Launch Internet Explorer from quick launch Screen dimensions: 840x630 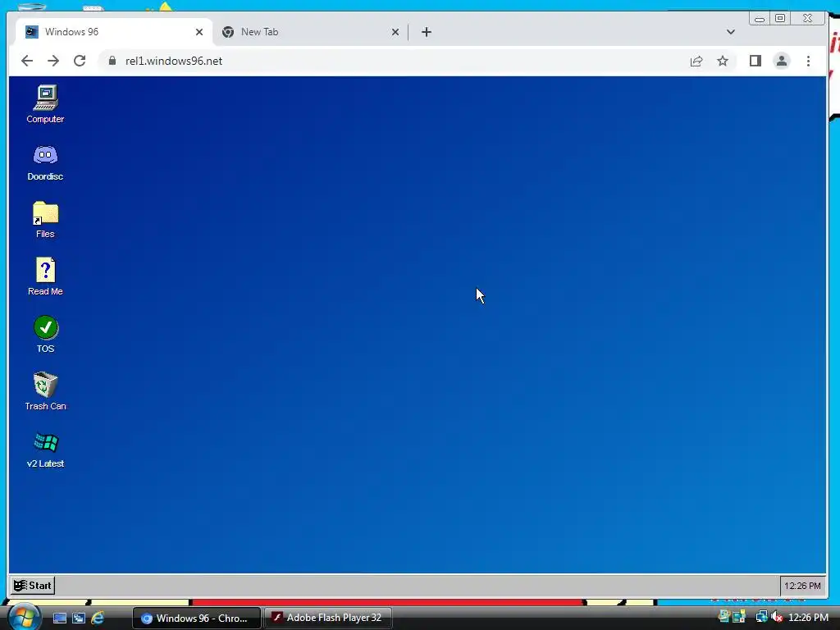pyautogui.click(x=98, y=619)
